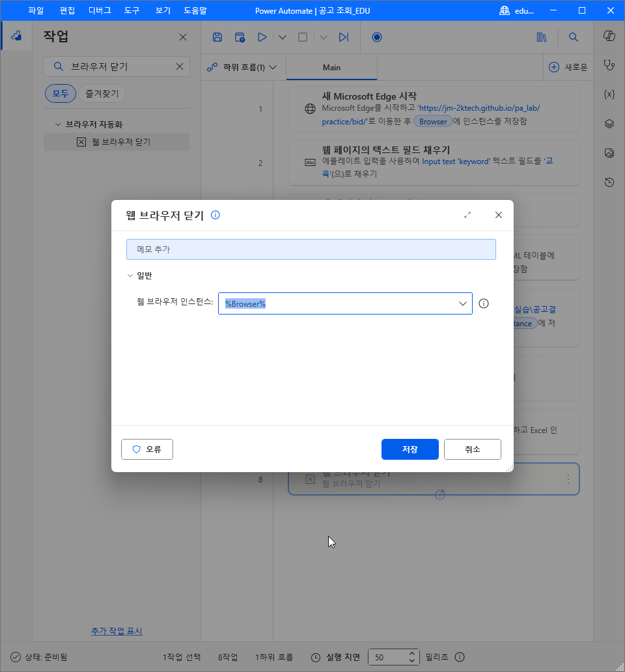Run the flow with play icon
Screen dimensions: 625x672
[262, 37]
